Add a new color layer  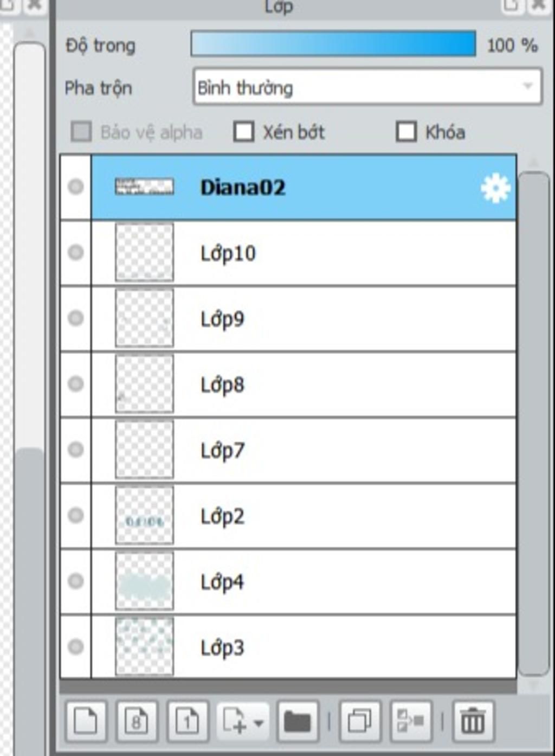pyautogui.click(x=86, y=721)
